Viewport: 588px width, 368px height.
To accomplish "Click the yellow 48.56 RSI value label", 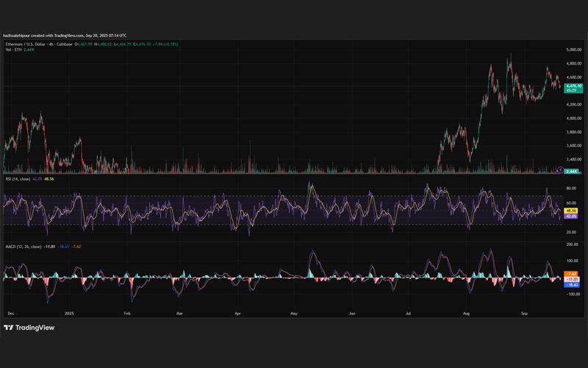I will pos(571,211).
